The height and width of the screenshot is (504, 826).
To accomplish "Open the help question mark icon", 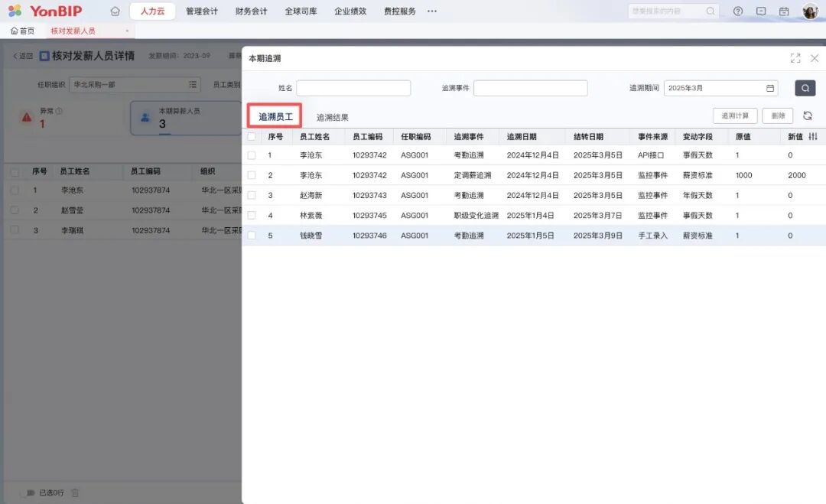I will point(737,11).
